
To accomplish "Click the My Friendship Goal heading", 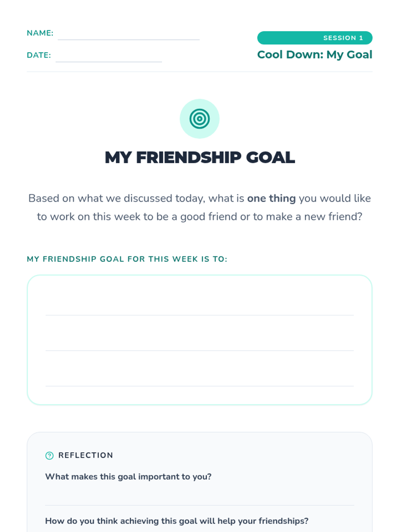I will (199, 157).
